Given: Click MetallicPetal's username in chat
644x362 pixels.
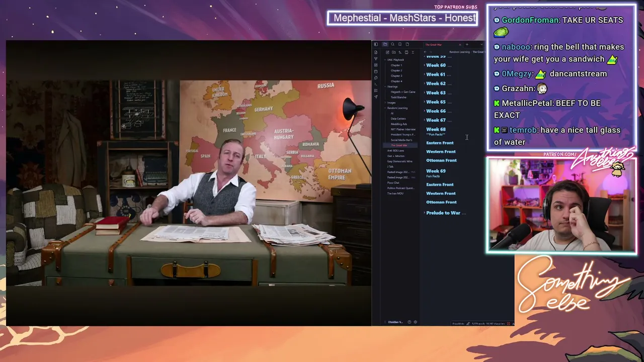Looking at the screenshot, I should click(526, 103).
